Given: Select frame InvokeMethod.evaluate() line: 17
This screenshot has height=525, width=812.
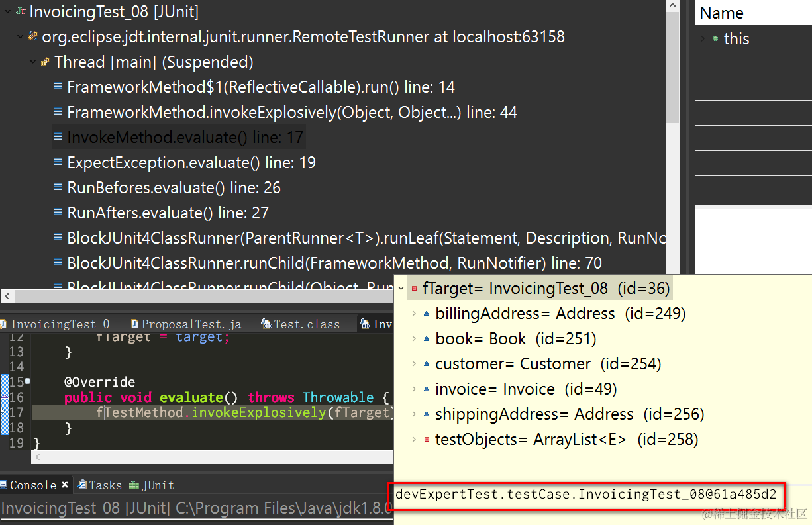Looking at the screenshot, I should tap(185, 138).
